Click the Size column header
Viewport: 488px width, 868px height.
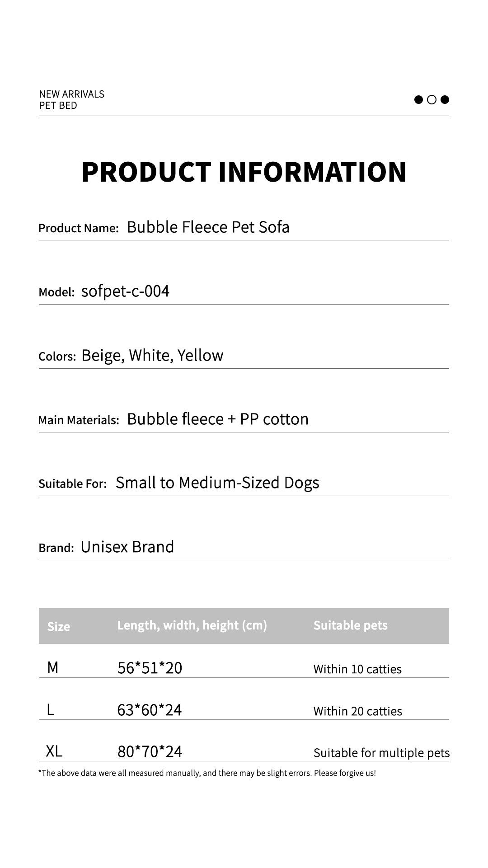(58, 626)
